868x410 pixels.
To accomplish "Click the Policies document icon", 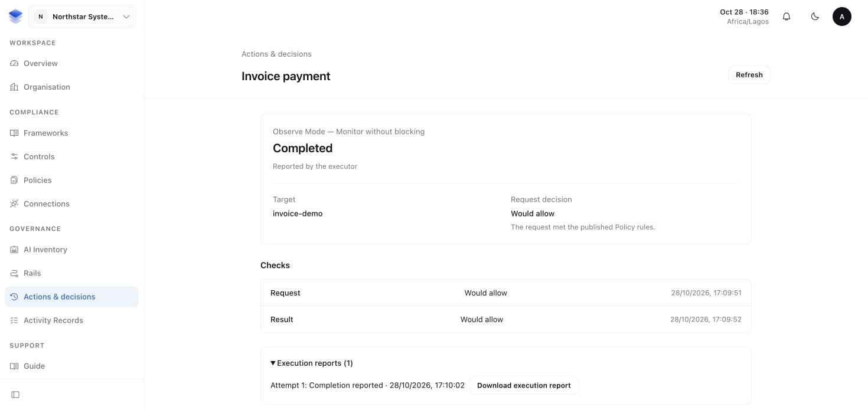I will tap(14, 180).
